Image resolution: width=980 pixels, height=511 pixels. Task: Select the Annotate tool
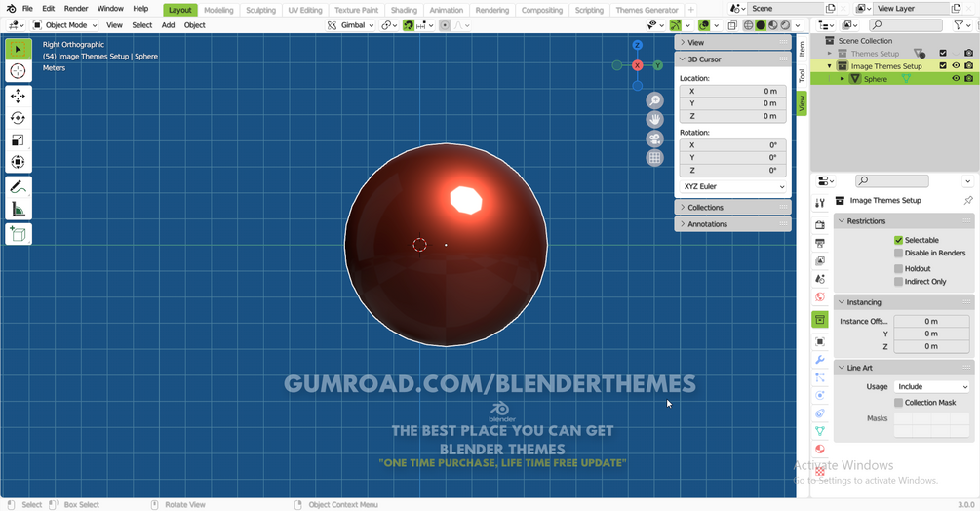point(19,187)
